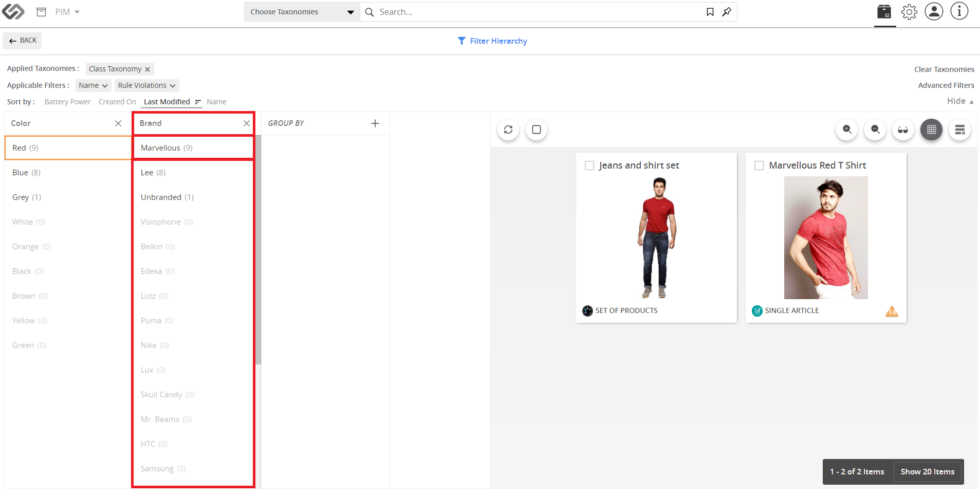Click the refresh icon above product grid
980x496 pixels.
pos(508,130)
